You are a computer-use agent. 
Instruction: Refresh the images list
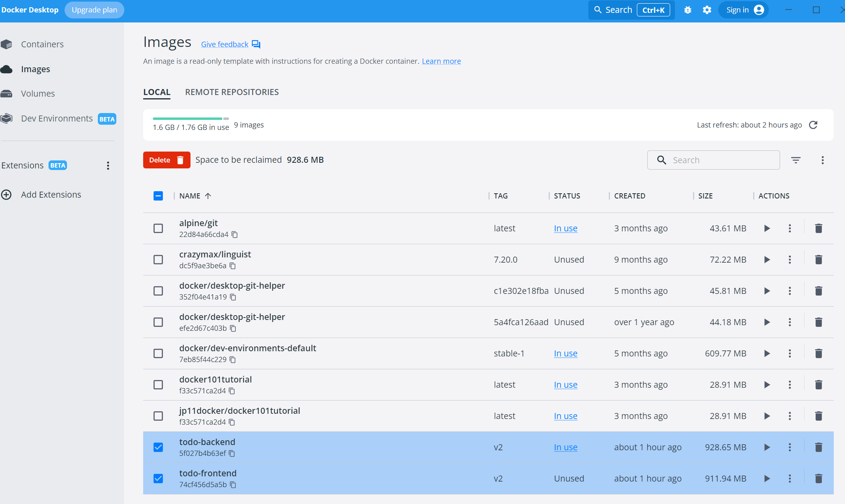pyautogui.click(x=814, y=125)
